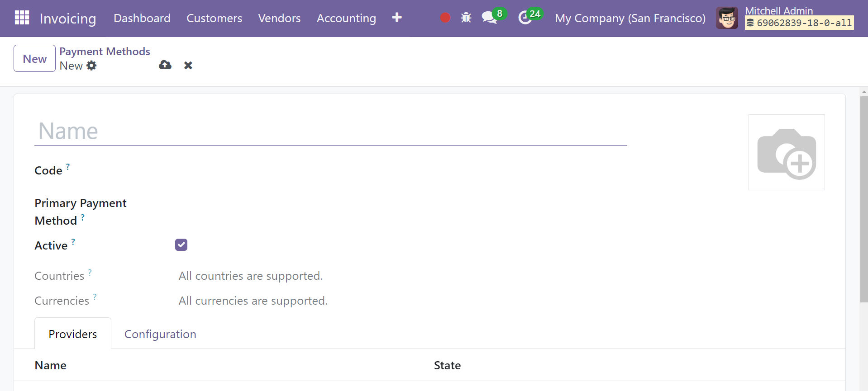Select the Providers tab

(x=73, y=334)
